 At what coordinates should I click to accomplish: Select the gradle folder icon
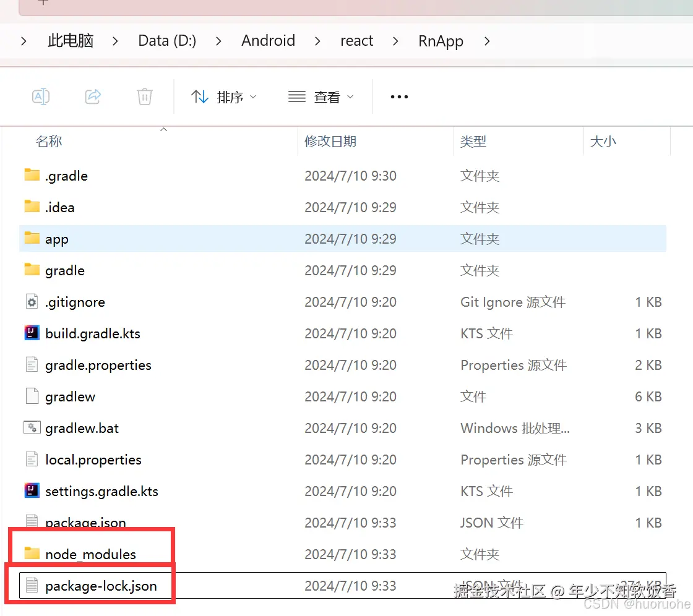coord(32,270)
